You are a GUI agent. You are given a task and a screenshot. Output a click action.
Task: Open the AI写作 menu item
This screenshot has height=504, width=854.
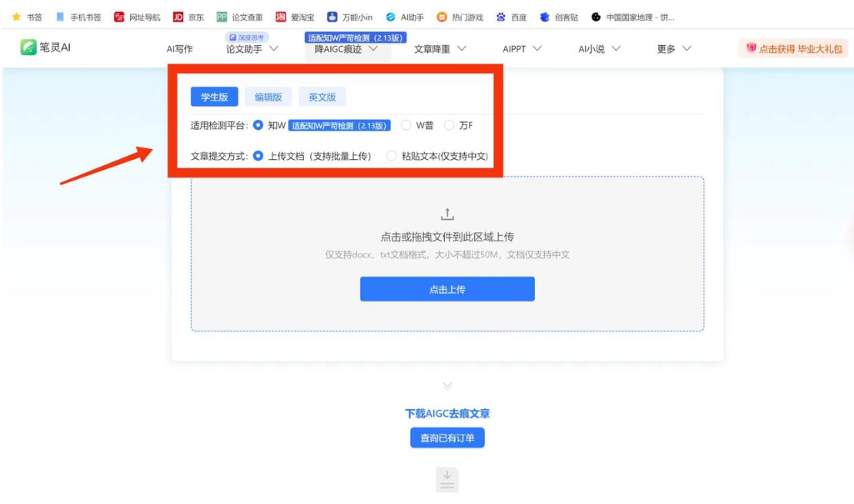[x=180, y=49]
